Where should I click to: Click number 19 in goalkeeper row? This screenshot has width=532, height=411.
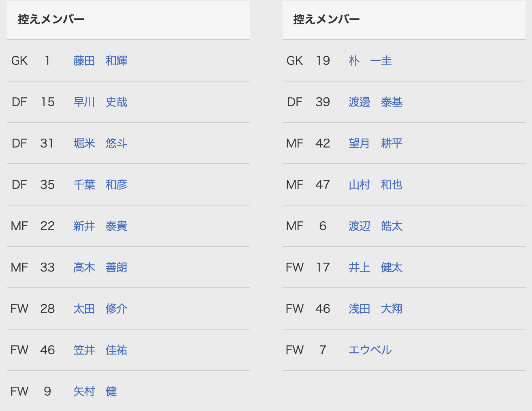tap(323, 61)
